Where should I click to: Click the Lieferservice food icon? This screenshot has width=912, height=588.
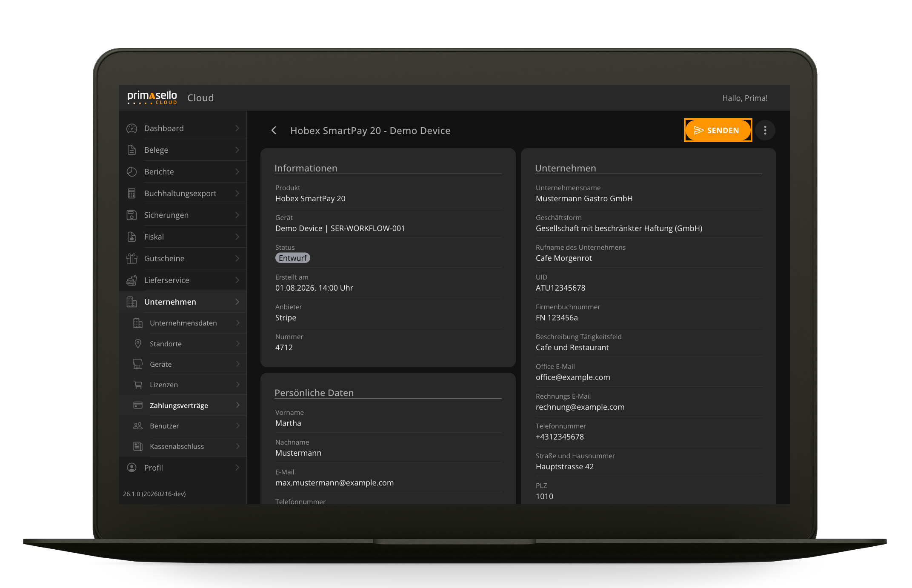click(x=132, y=280)
